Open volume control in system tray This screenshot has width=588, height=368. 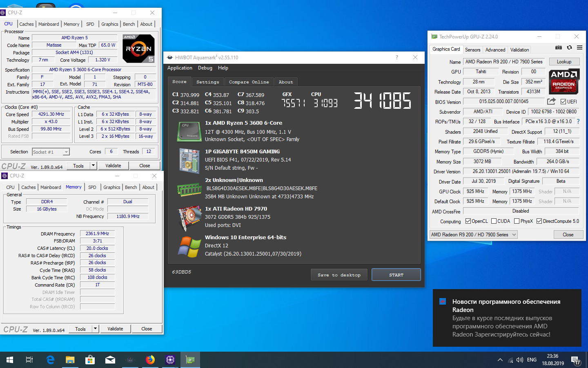(520, 360)
